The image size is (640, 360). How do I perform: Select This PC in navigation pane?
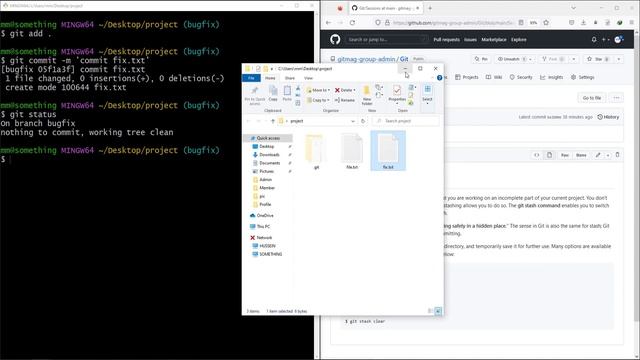[x=260, y=227]
